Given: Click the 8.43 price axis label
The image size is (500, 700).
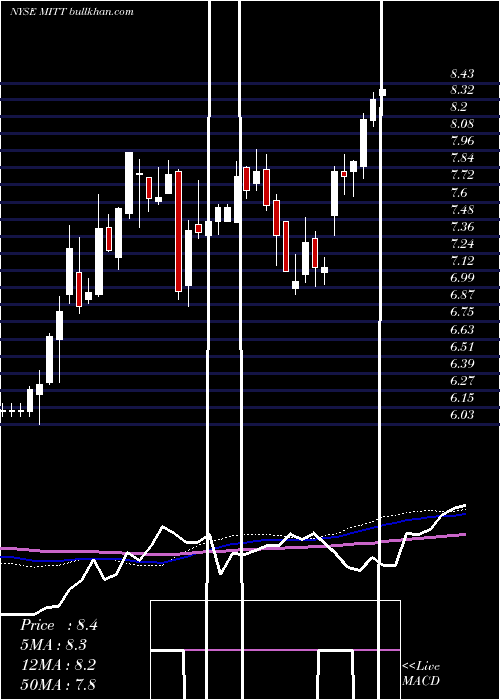Looking at the screenshot, I should 462,73.
